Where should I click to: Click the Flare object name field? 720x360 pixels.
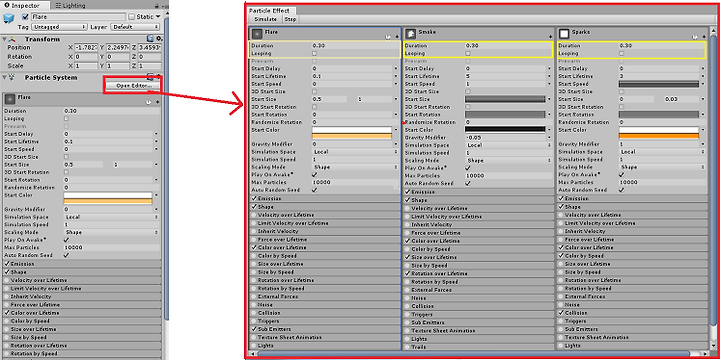pyautogui.click(x=79, y=17)
